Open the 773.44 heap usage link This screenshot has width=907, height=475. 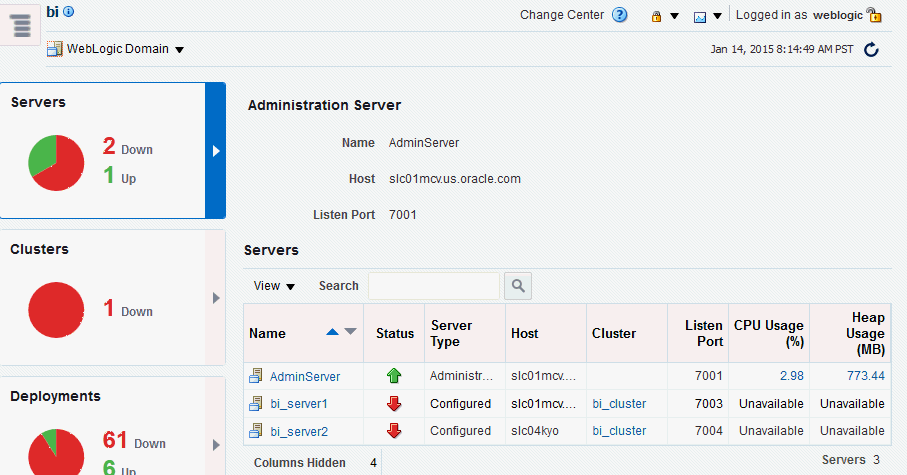point(866,376)
